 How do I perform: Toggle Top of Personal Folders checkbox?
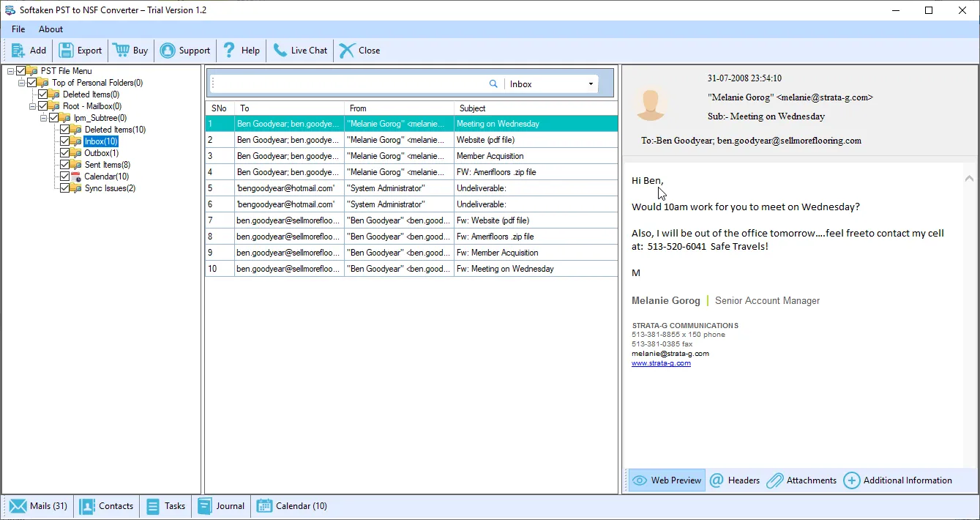31,83
